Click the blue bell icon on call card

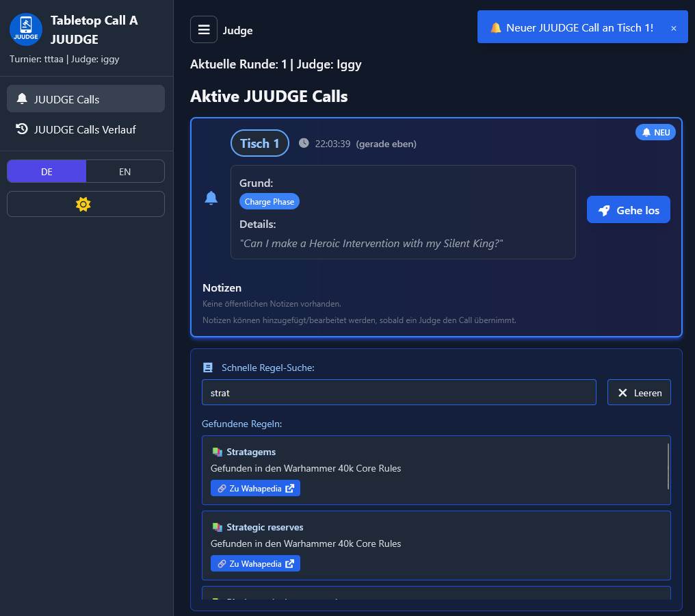[x=211, y=198]
